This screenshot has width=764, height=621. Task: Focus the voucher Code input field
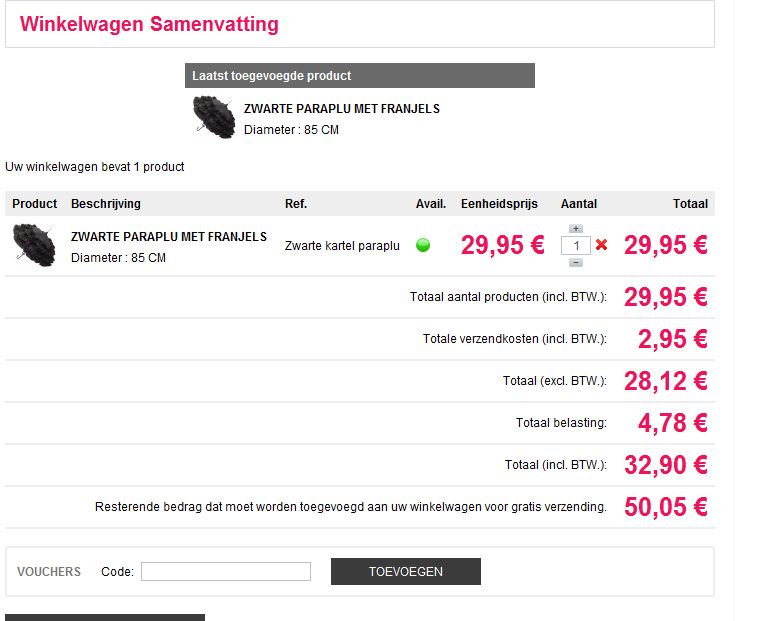pos(226,571)
